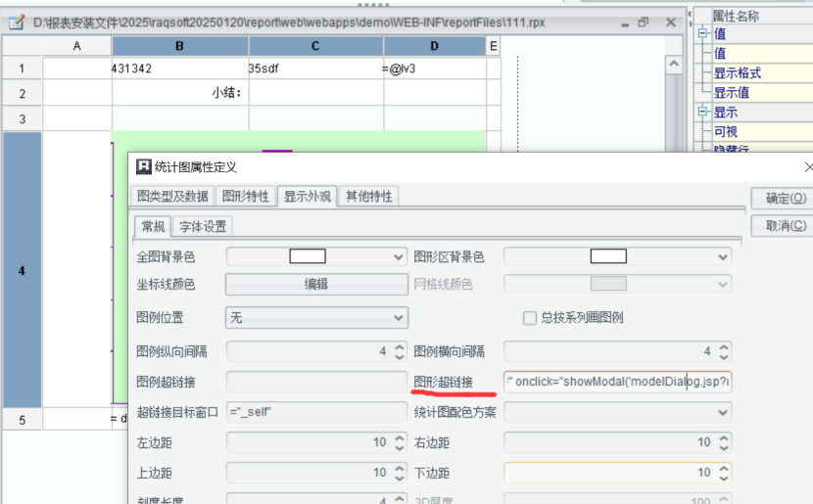The image size is (813, 504).
Task: Select the 可视 property row
Action: [x=762, y=131]
